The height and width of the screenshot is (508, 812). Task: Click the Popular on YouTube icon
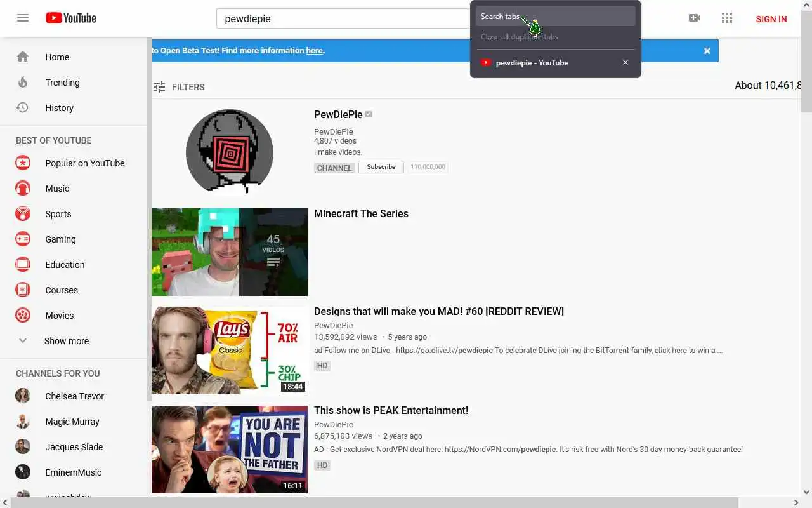point(23,163)
